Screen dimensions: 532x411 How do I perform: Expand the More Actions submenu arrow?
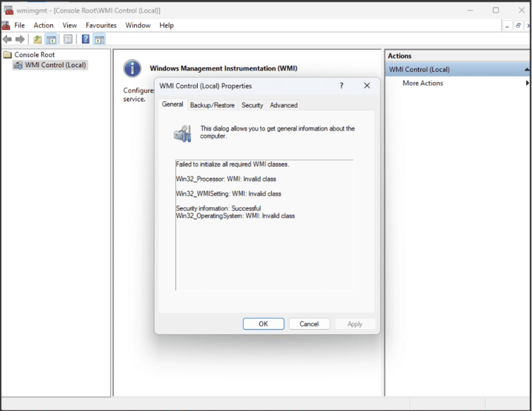[527, 83]
